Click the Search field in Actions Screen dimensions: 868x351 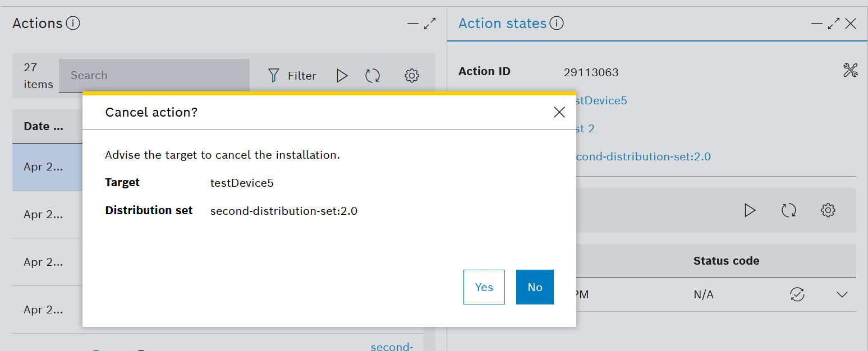pos(154,76)
